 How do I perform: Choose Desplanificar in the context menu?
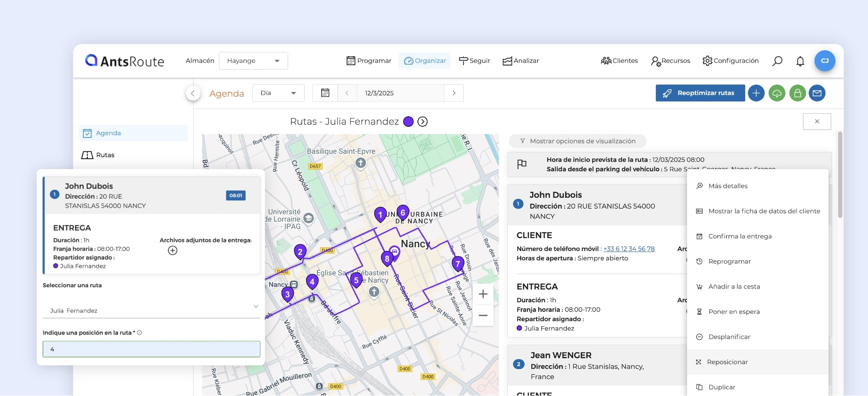pos(729,337)
